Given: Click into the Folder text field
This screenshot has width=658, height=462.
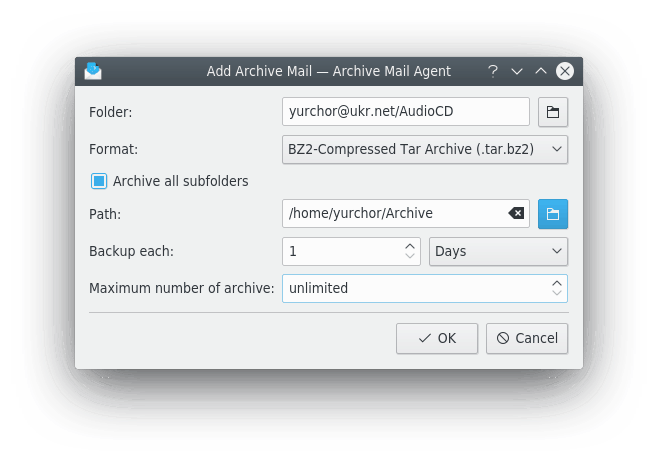Looking at the screenshot, I should coord(405,112).
